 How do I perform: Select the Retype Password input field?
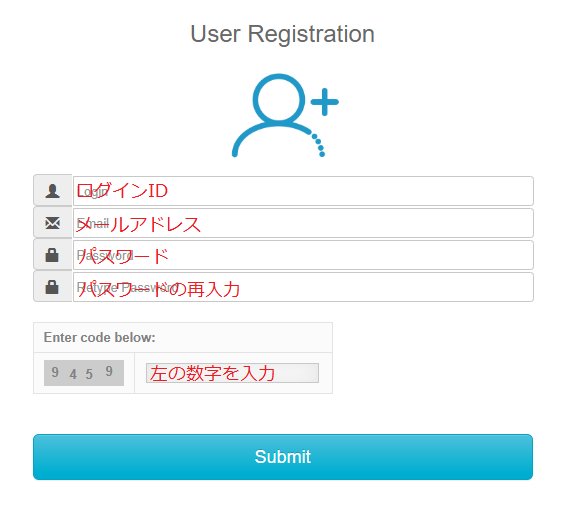pyautogui.click(x=303, y=287)
